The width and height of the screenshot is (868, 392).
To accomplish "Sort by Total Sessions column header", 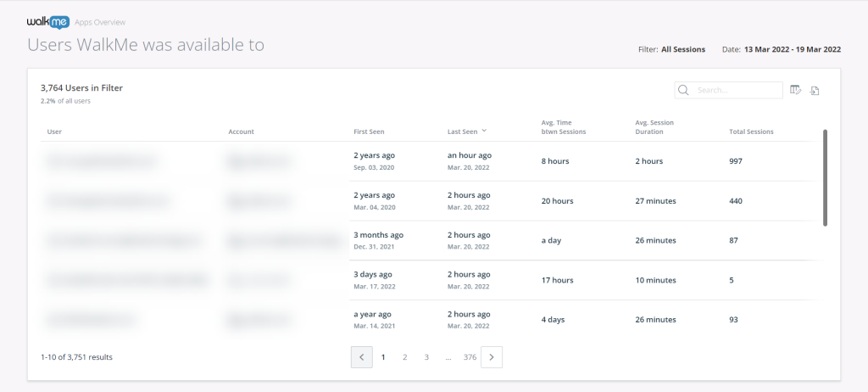I will point(751,132).
